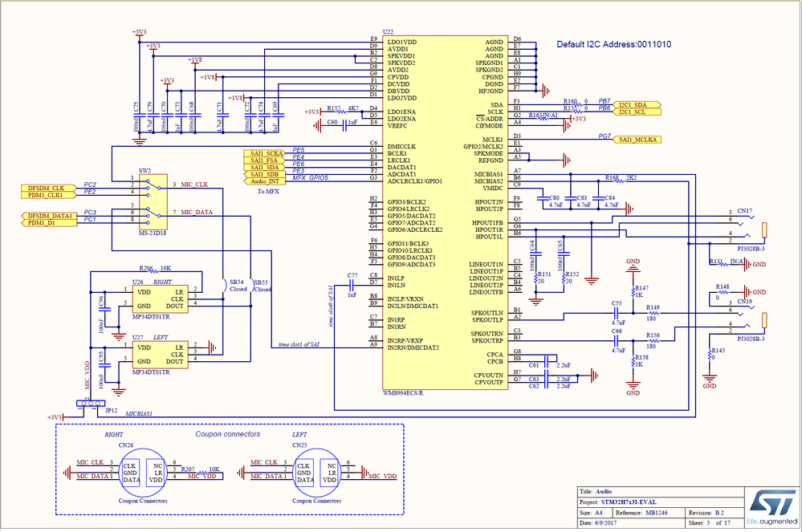Click the SAI1_MCLKA port

coord(637,140)
